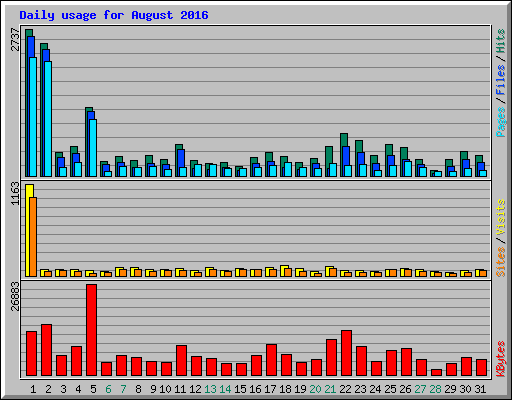
Task: Click the chart title 'Daily usage for August 2016'
Action: point(114,15)
